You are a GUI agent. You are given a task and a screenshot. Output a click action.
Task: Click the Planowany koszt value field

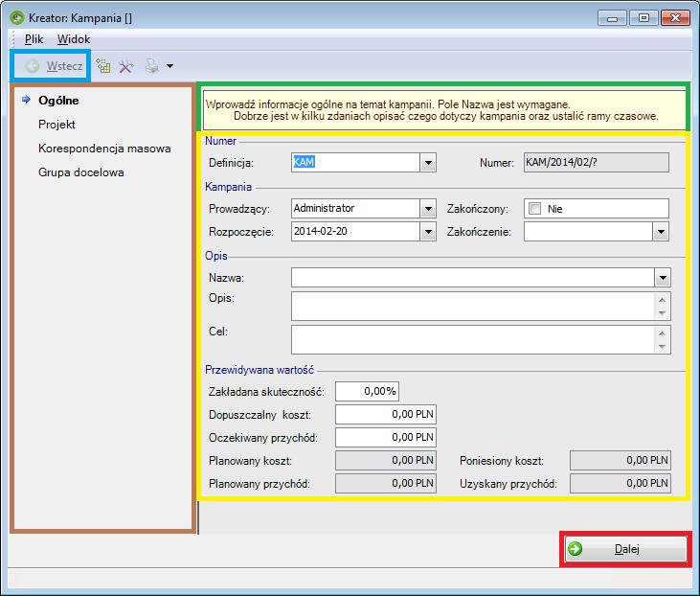coord(386,461)
